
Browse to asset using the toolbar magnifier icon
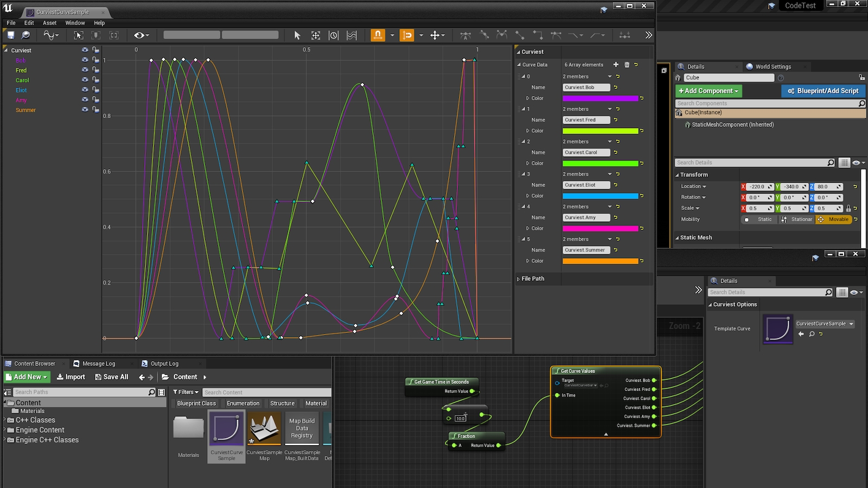[x=25, y=35]
